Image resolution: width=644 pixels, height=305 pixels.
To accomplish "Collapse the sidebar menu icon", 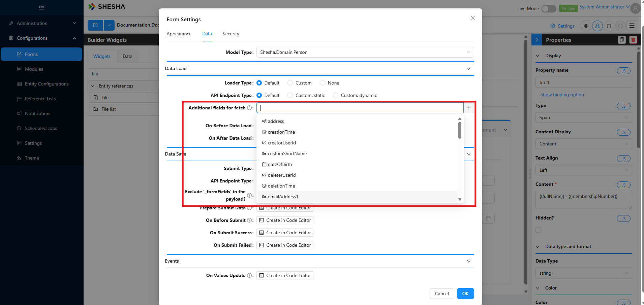I will coord(41,7).
